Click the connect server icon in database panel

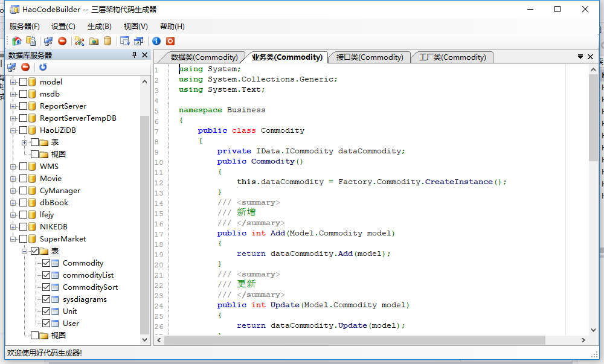(x=11, y=67)
